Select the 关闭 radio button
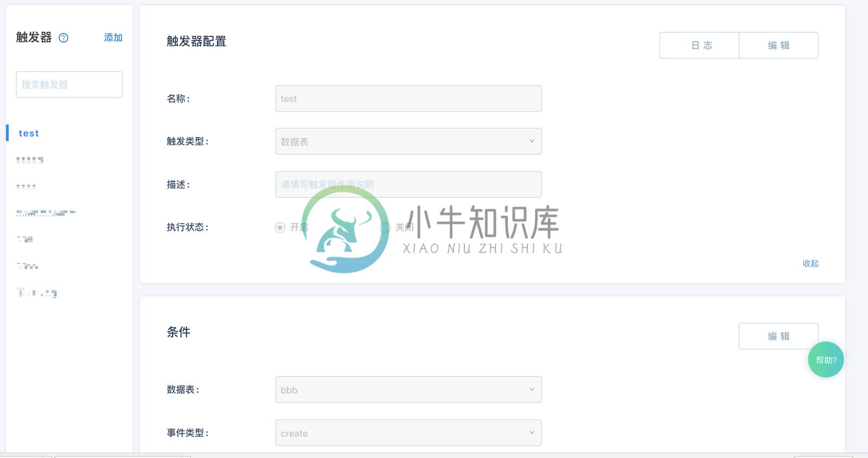The image size is (868, 458). (x=385, y=227)
